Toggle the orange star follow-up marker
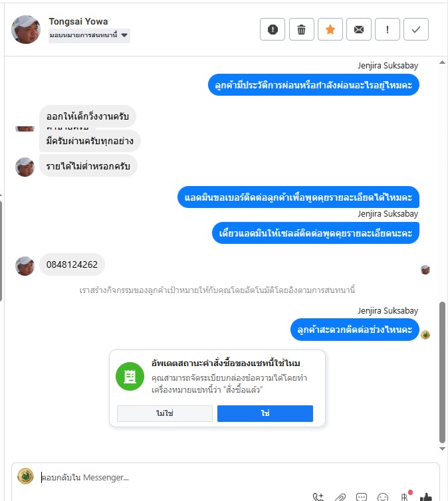448x501 pixels. 330,29
